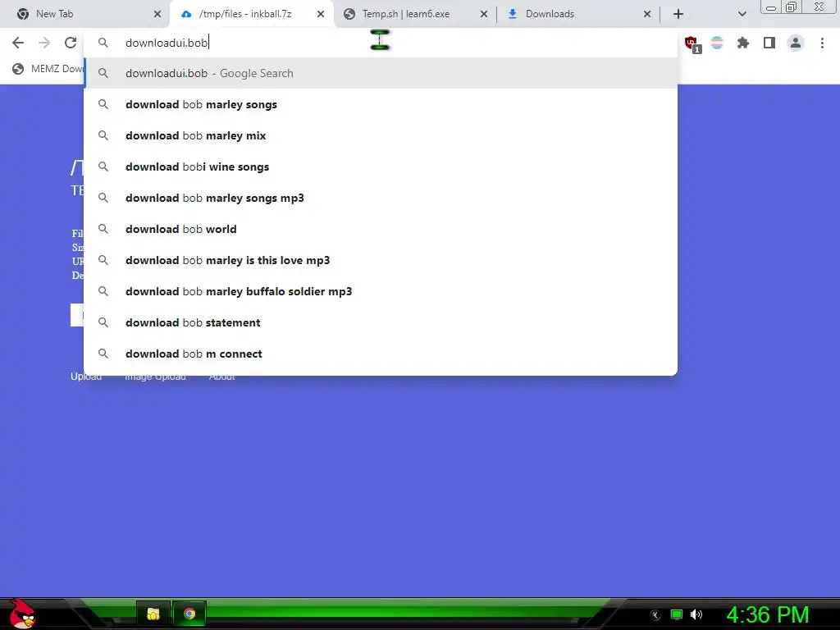The image size is (840, 630).
Task: Toggle the side panel icon
Action: [769, 43]
